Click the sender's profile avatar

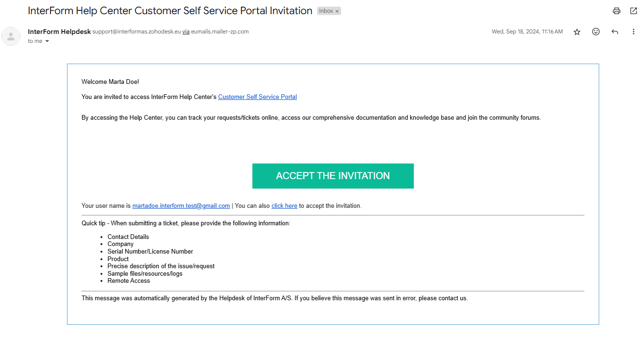(x=11, y=36)
